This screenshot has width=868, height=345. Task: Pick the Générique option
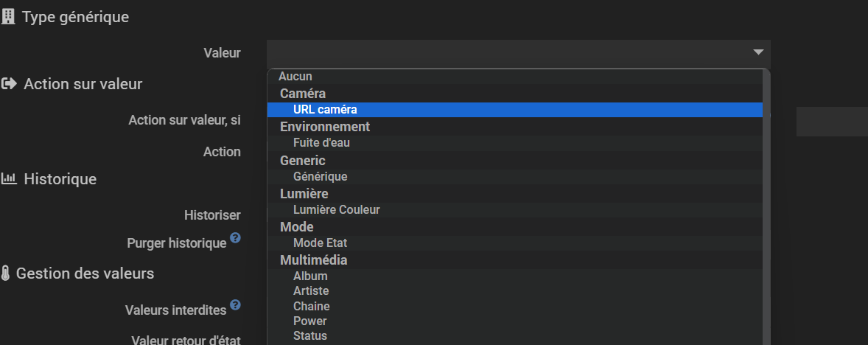click(x=320, y=177)
